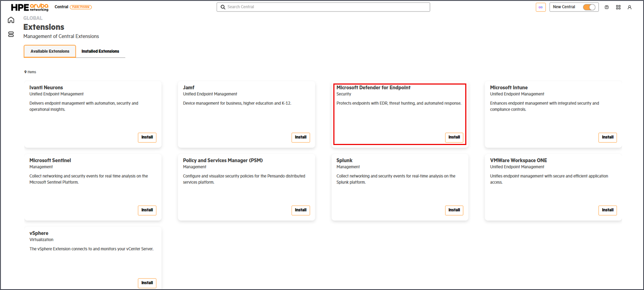The width and height of the screenshot is (644, 290).
Task: Select the Ivanti Neurons card title
Action: click(x=46, y=87)
